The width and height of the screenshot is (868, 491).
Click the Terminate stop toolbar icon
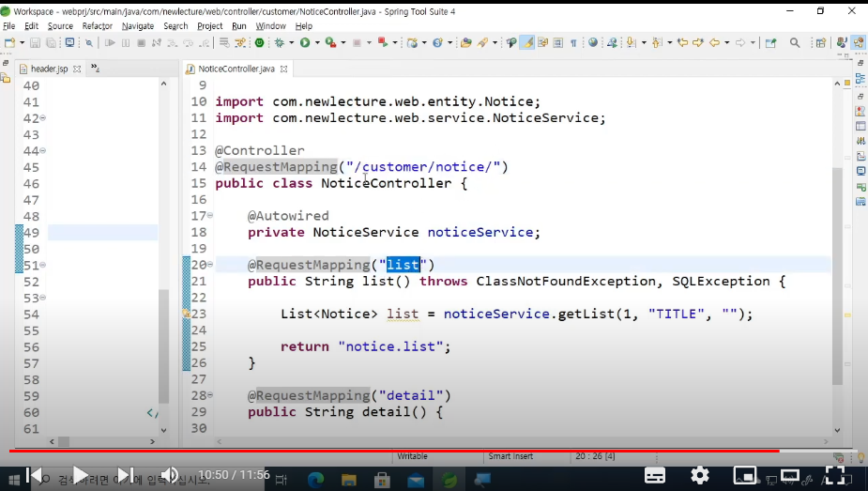tap(141, 42)
